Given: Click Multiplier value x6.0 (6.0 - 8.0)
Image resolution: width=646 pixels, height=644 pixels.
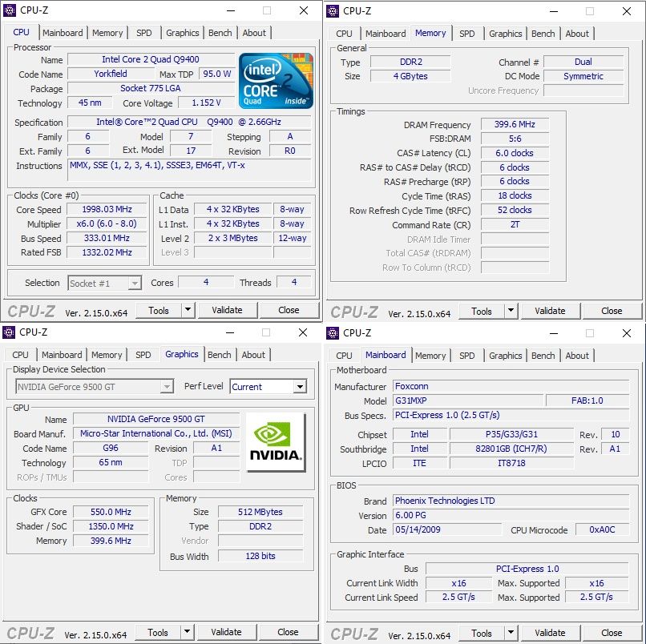Looking at the screenshot, I should point(107,223).
